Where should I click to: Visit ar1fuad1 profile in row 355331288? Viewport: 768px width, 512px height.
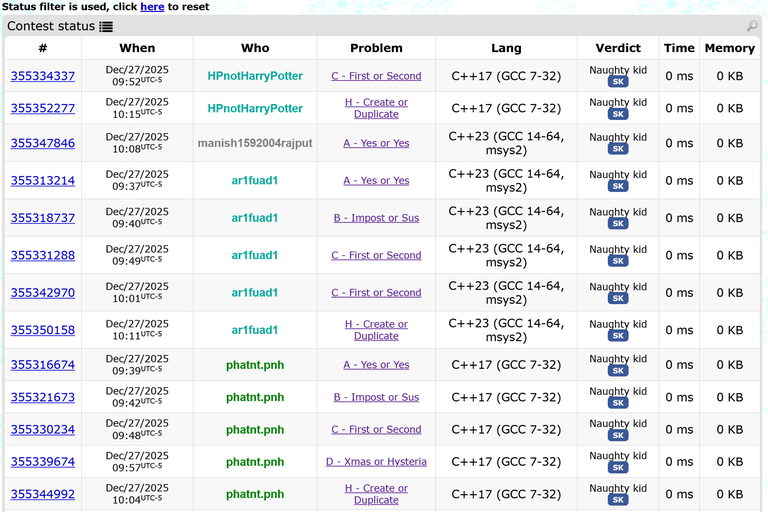[255, 255]
